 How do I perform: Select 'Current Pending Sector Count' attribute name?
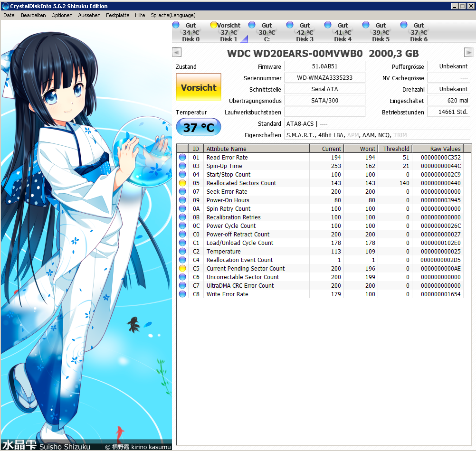[246, 268]
